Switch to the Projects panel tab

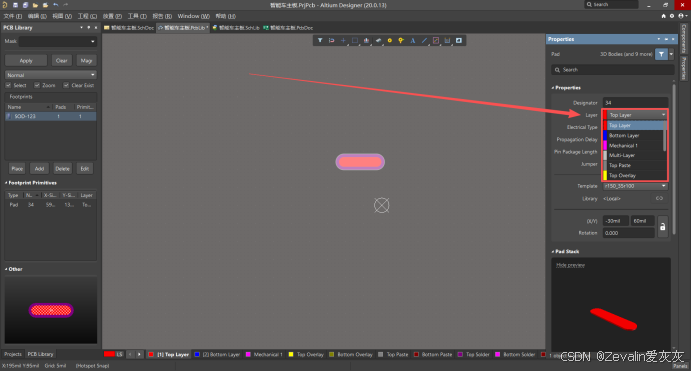(x=13, y=354)
